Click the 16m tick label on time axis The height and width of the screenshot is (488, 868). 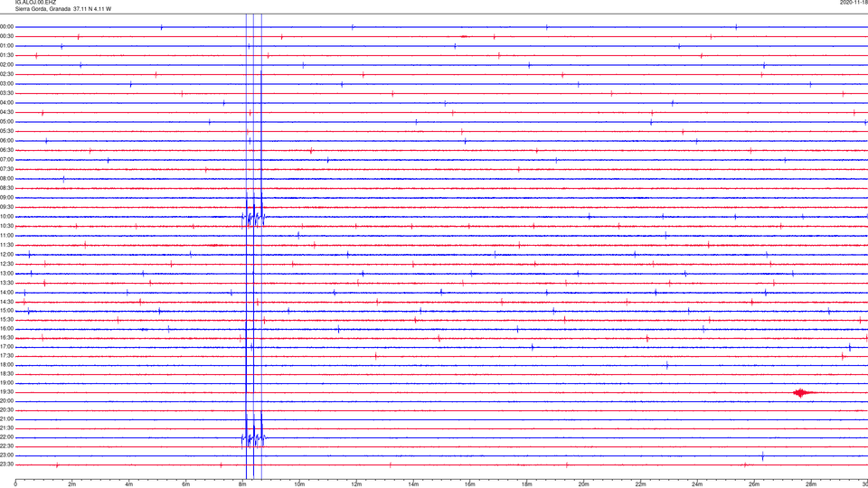[470, 484]
